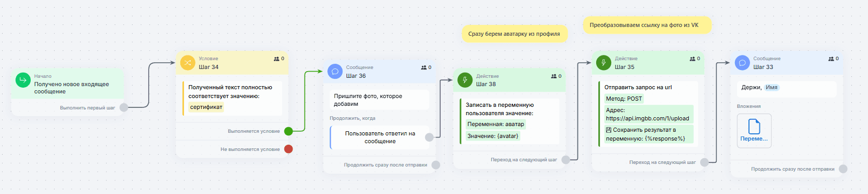Click the green Выполняется условие connector
The height and width of the screenshot is (194, 868).
(288, 131)
